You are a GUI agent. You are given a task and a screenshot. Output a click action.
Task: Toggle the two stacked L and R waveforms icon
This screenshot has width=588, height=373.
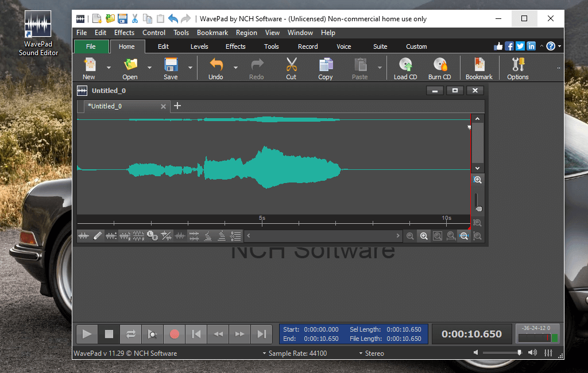point(138,236)
